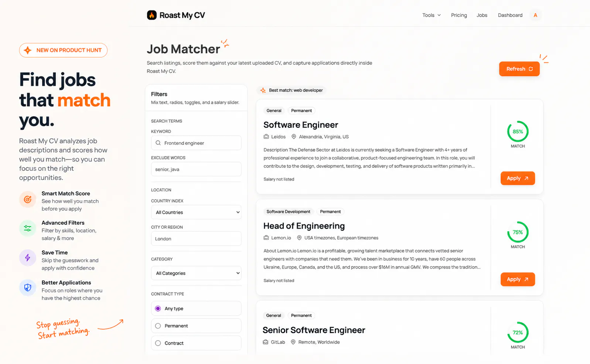Click the General tag on Senior Software Engineer card
Screen dimensions: 590x364
pos(273,316)
